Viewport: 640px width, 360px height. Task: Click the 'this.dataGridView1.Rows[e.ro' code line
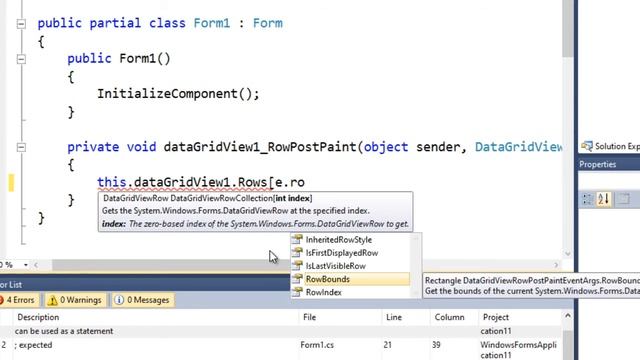pos(201,182)
